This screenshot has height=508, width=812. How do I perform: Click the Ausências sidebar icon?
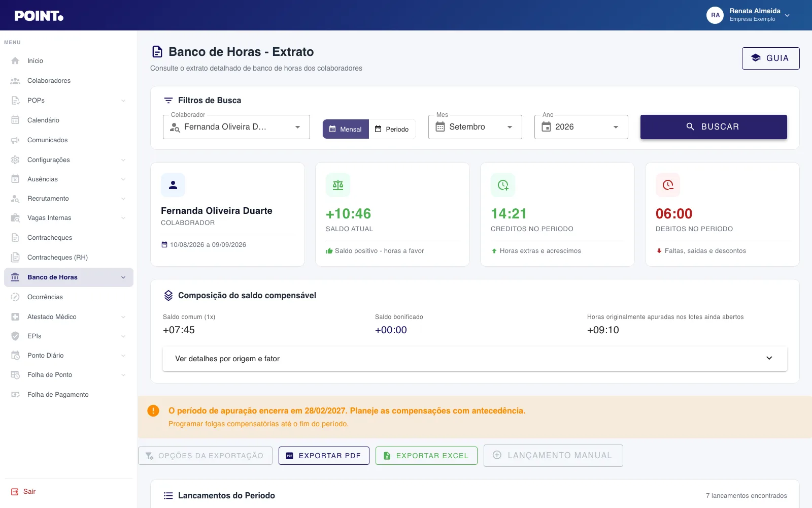[x=15, y=179]
